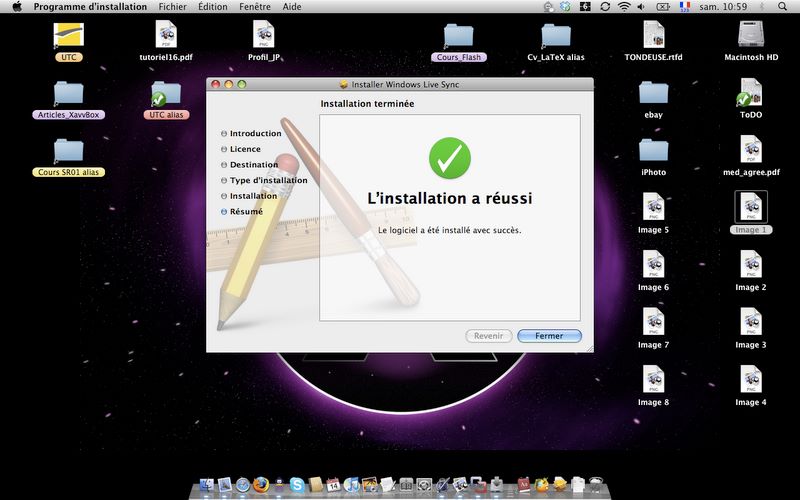
Task: Open Spotlight search magnifier
Action: tap(782, 7)
